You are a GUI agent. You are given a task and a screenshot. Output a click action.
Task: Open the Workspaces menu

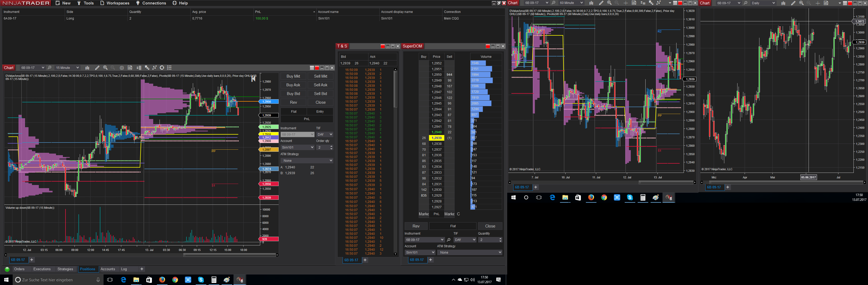[x=115, y=3]
